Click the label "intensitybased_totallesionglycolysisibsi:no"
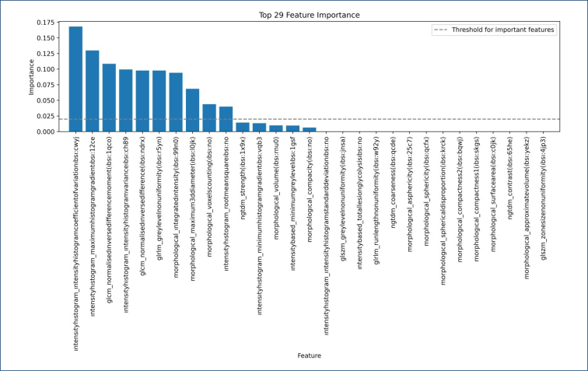This screenshot has width=588, height=371. [x=359, y=203]
